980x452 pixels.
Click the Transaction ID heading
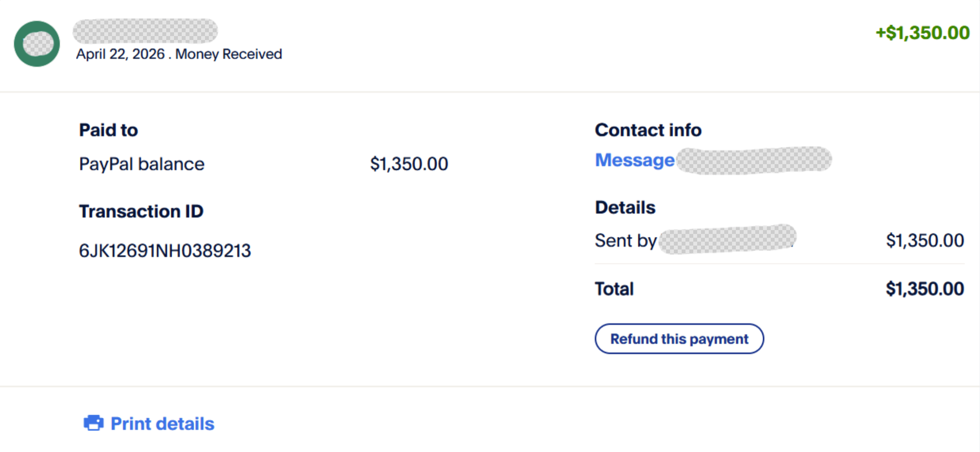pyautogui.click(x=141, y=212)
